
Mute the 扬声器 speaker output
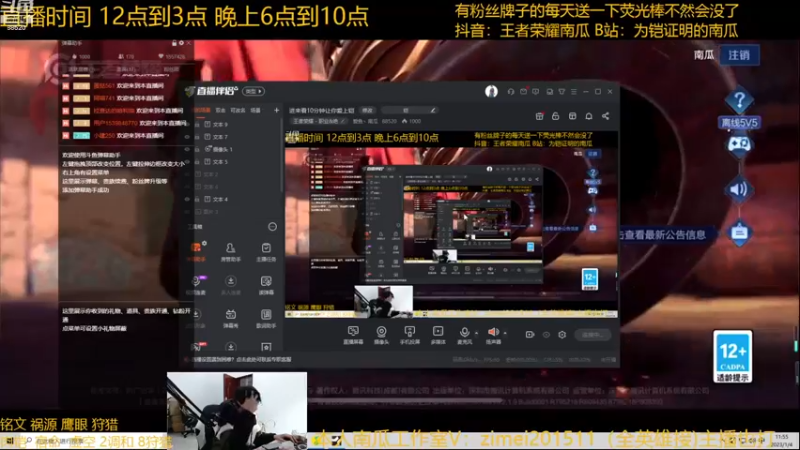click(x=493, y=335)
